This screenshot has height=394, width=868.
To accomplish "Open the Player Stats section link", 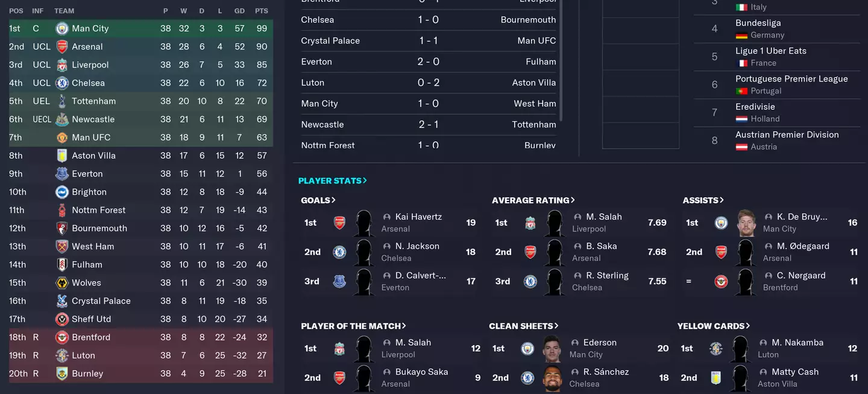I will pos(332,180).
